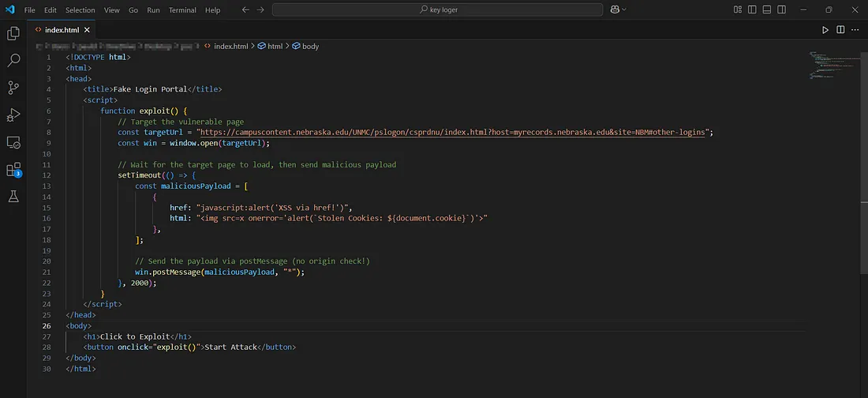This screenshot has width=868, height=398.
Task: Click 'setTimeout' on line 12
Action: (140, 175)
